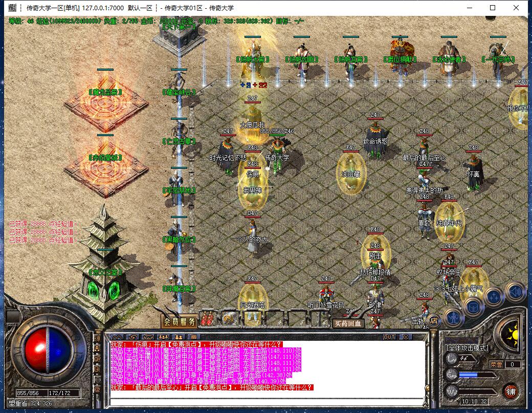Talk to the [牢笼禁地] teleport NPC
The width and height of the screenshot is (532, 413).
[179, 187]
